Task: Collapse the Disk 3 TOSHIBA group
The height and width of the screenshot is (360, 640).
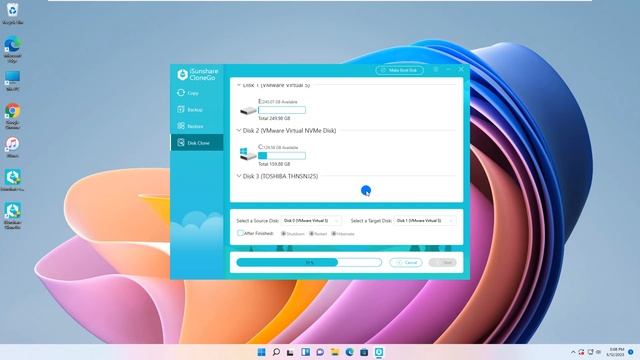Action: click(239, 176)
